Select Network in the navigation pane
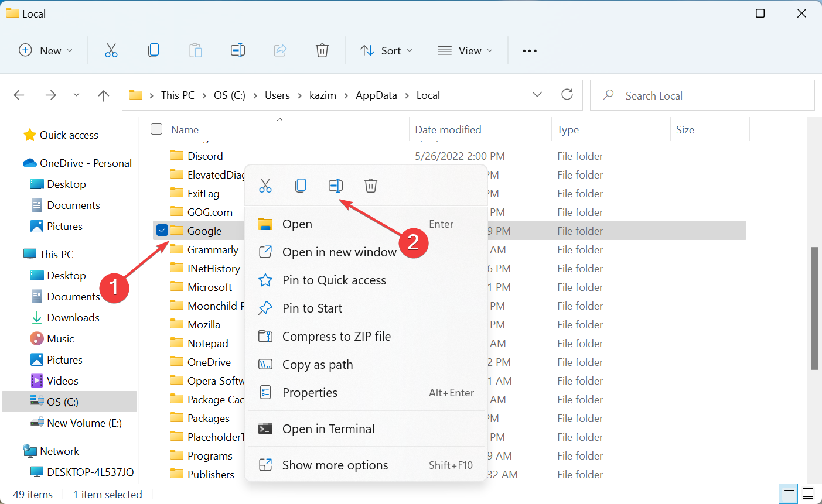This screenshot has width=822, height=504. point(59,451)
